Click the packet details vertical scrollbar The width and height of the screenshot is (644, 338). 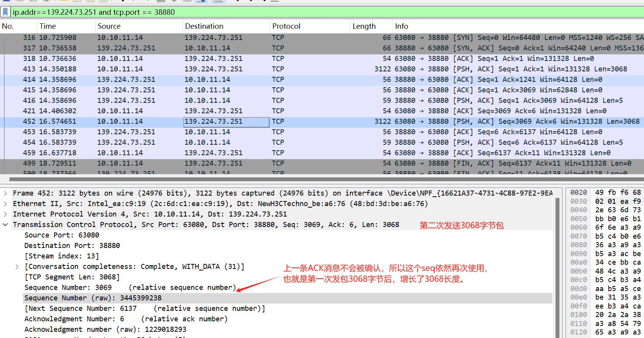[x=557, y=268]
